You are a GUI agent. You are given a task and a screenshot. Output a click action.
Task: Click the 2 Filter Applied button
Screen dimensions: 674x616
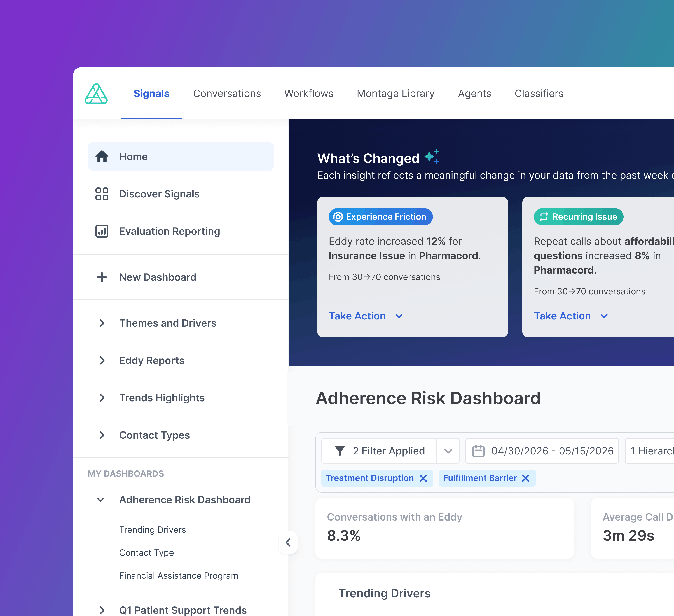pyautogui.click(x=379, y=451)
